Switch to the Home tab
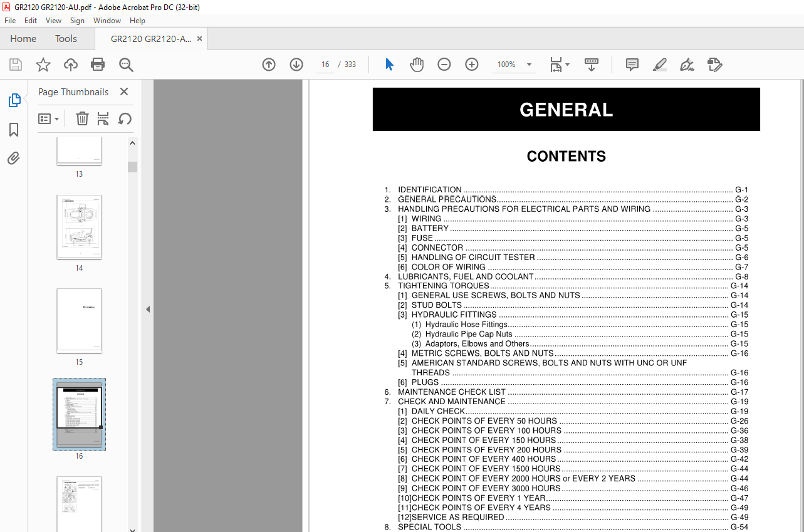The height and width of the screenshot is (532, 804). click(23, 39)
